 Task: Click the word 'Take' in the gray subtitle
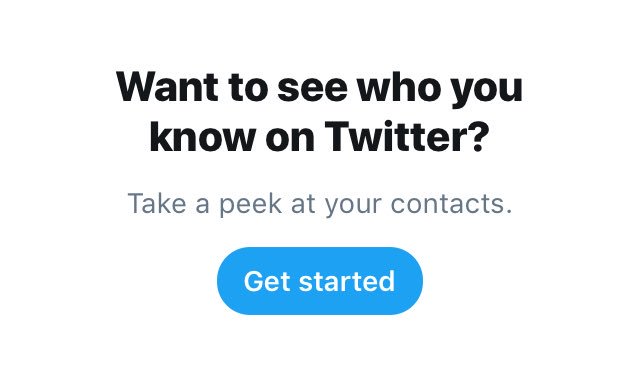coord(157,203)
